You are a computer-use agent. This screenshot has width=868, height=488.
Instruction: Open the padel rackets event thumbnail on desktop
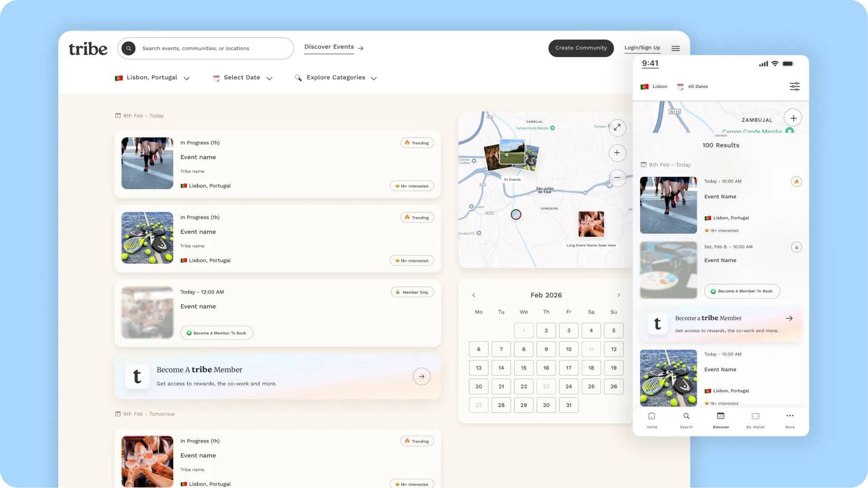click(x=147, y=238)
